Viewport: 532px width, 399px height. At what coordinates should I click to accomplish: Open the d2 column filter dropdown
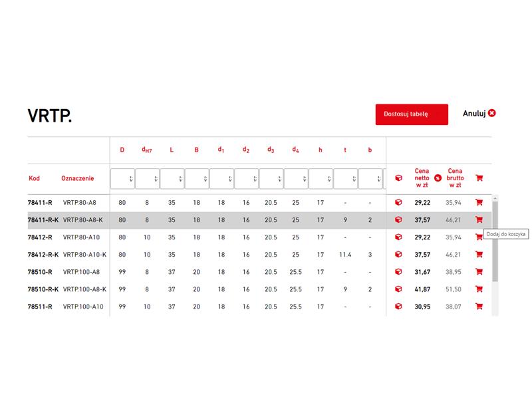[246, 179]
